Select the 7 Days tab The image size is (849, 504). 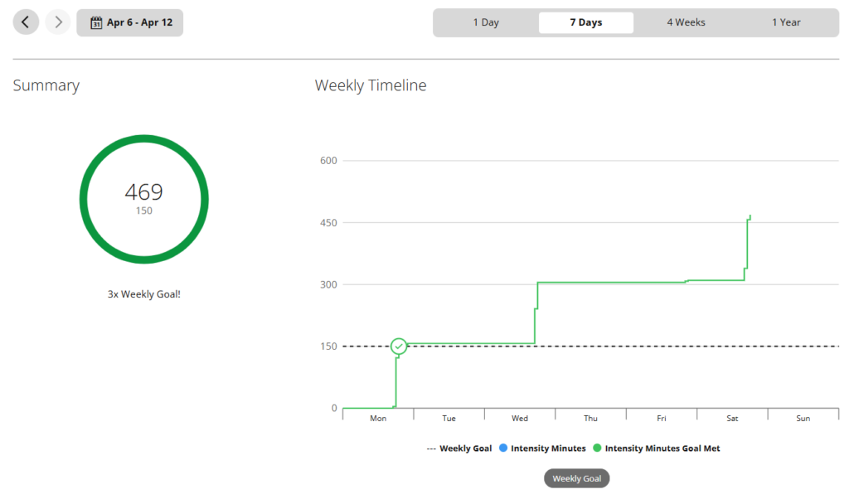[585, 22]
